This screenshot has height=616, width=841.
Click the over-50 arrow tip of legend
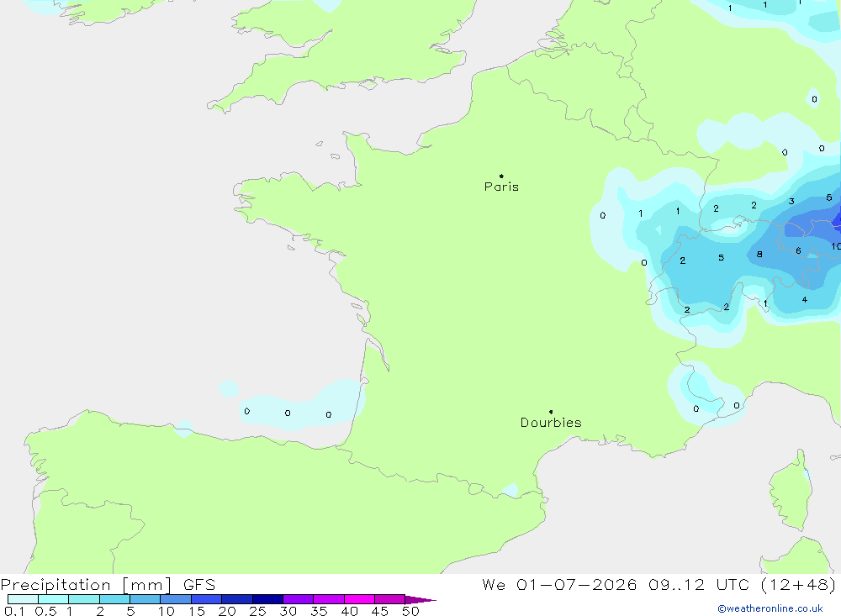[x=420, y=600]
